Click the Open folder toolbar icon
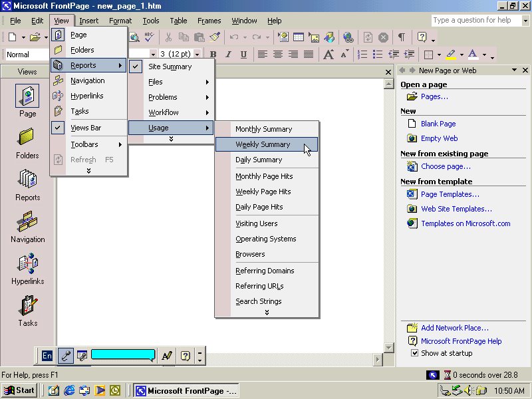 [35, 37]
